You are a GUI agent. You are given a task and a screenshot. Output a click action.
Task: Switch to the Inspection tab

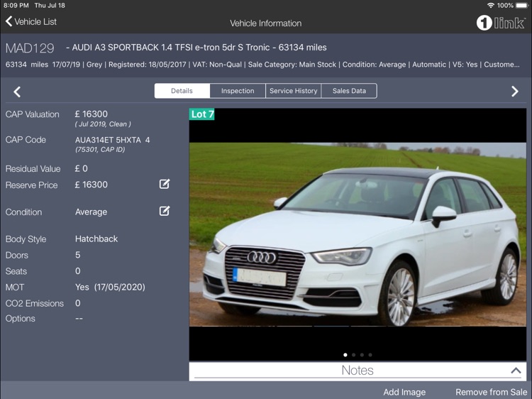pos(238,91)
